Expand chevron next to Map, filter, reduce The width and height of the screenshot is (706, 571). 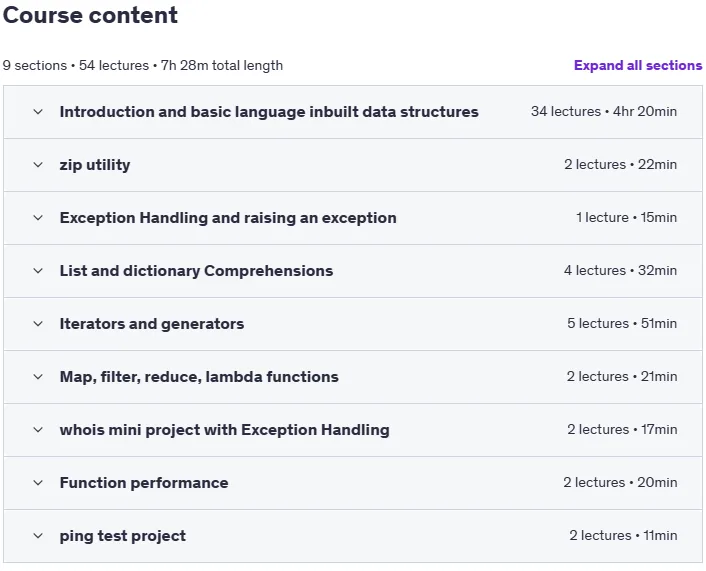click(38, 377)
